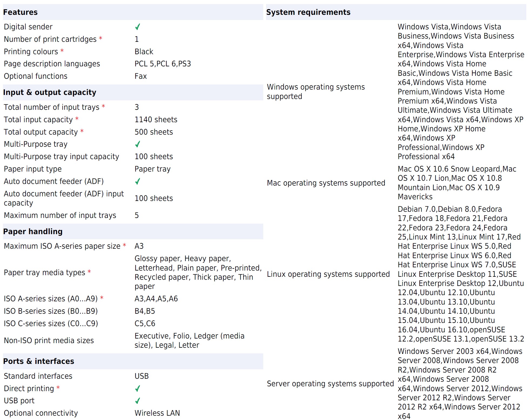The image size is (529, 420).
Task: Click the 'Features' section heading
Action: point(20,12)
